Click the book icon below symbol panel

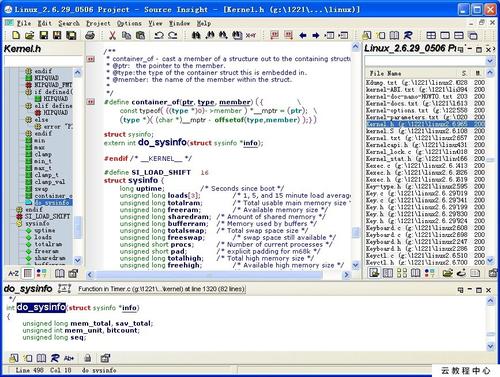pyautogui.click(x=59, y=274)
